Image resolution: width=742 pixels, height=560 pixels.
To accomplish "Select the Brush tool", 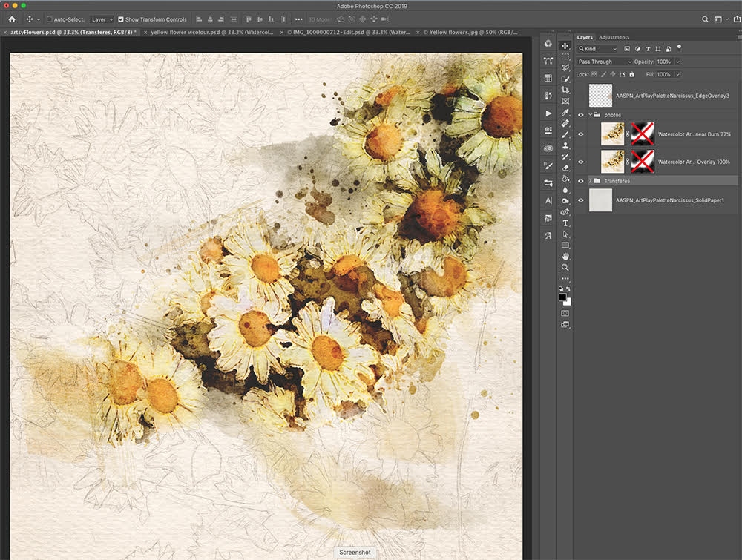I will pos(565,135).
